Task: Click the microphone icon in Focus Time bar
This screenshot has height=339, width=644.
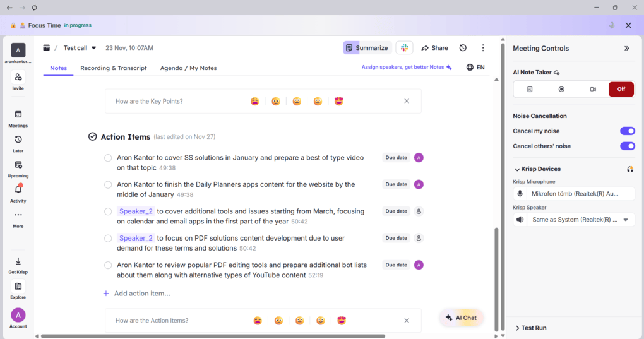Action: pos(612,25)
